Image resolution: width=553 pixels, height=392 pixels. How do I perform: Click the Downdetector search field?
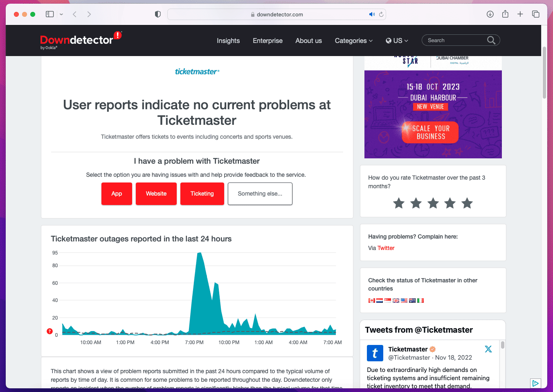coord(454,40)
